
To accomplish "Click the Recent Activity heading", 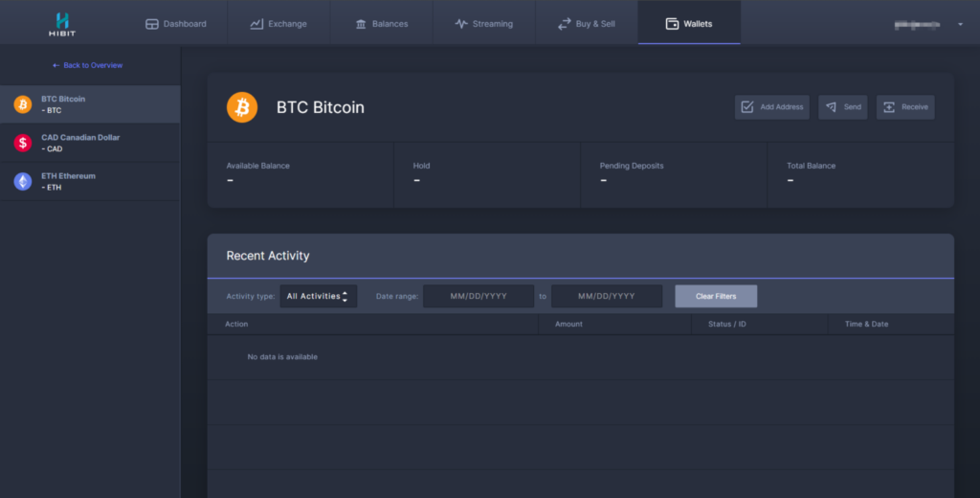I will coord(268,256).
